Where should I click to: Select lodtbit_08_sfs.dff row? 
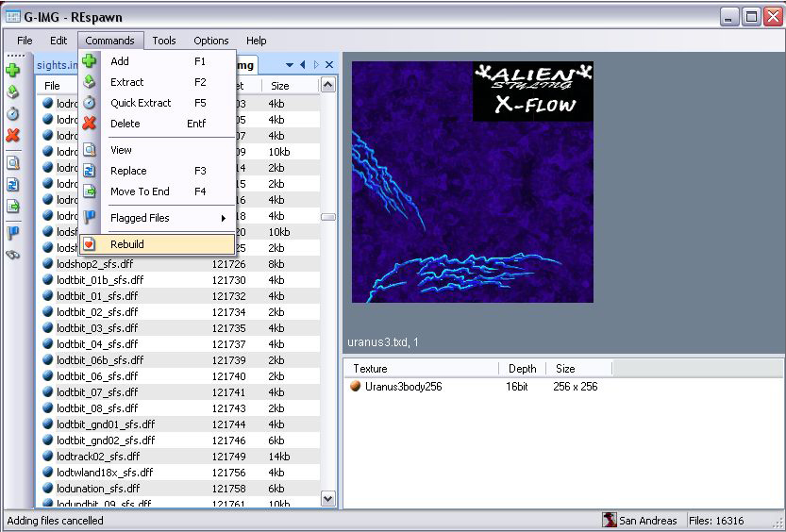click(x=179, y=408)
